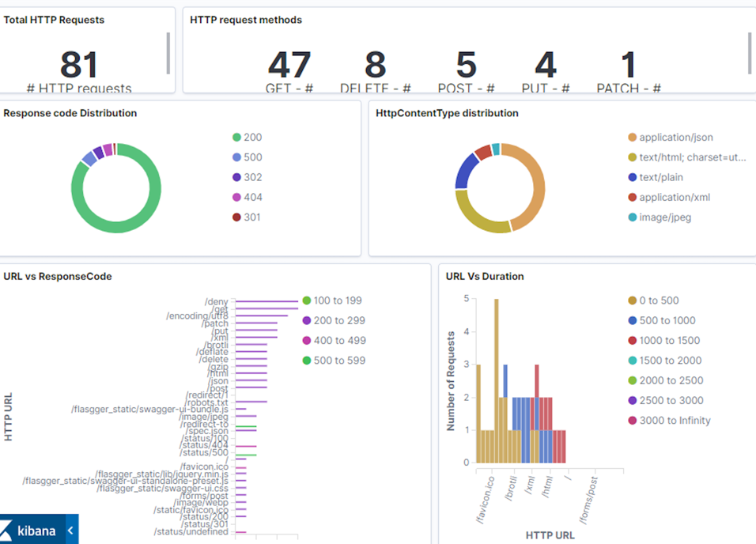The image size is (756, 544).
Task: Click the tallest bar in URL Vs Duration
Action: (497, 381)
